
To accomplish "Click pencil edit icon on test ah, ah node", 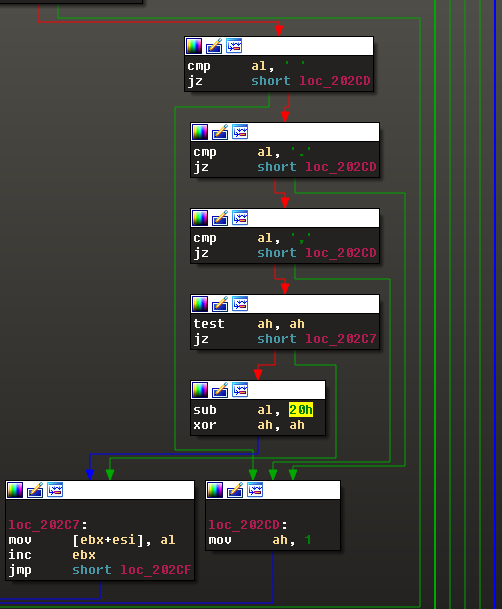I will click(x=220, y=304).
